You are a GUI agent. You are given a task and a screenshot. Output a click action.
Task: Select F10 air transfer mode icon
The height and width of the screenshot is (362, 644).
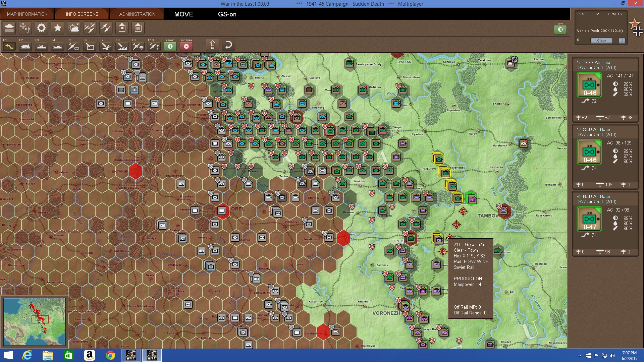point(154,46)
